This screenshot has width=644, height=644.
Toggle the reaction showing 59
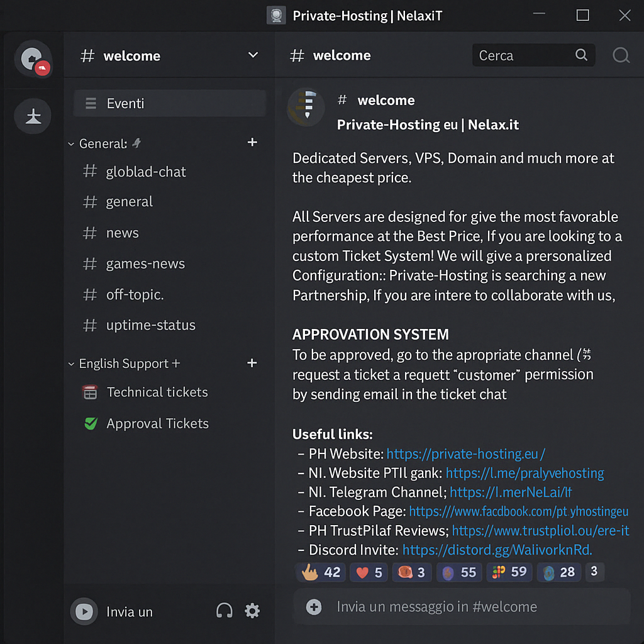pyautogui.click(x=509, y=572)
